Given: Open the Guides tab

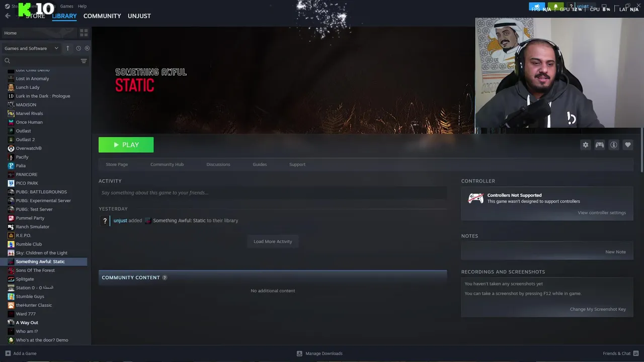Looking at the screenshot, I should click(260, 164).
